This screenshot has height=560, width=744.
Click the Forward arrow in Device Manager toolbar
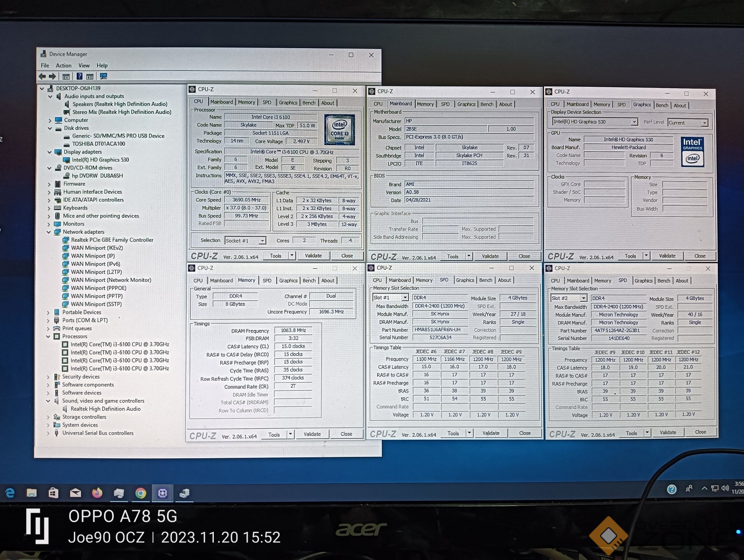click(x=52, y=76)
